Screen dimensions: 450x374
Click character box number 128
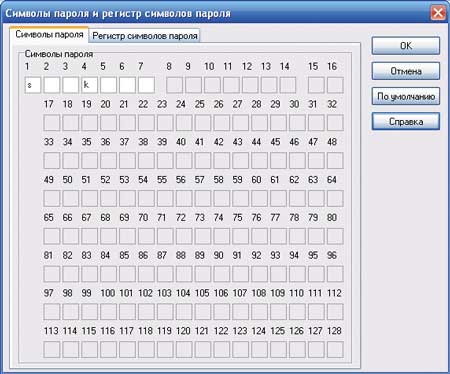pos(335,349)
